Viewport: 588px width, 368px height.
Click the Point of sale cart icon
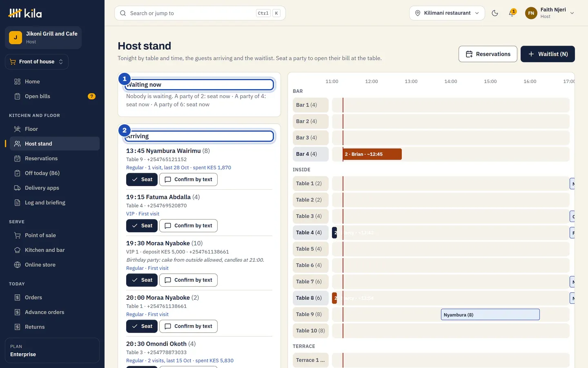click(x=17, y=235)
